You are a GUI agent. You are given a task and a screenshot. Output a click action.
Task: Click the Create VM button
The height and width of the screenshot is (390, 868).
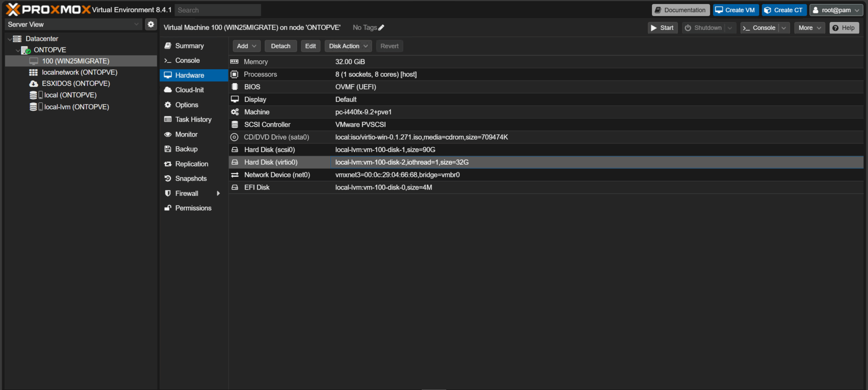[736, 10]
